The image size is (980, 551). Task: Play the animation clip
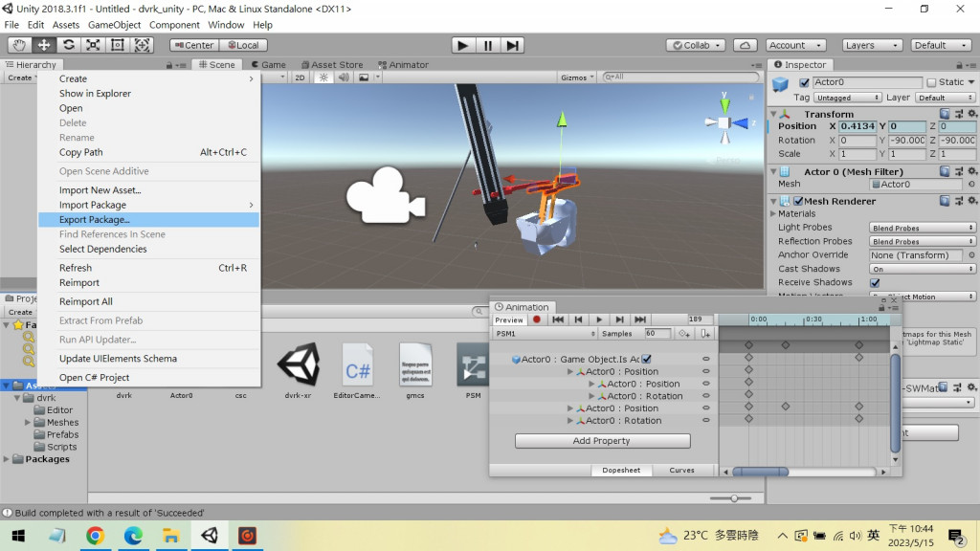pyautogui.click(x=599, y=320)
